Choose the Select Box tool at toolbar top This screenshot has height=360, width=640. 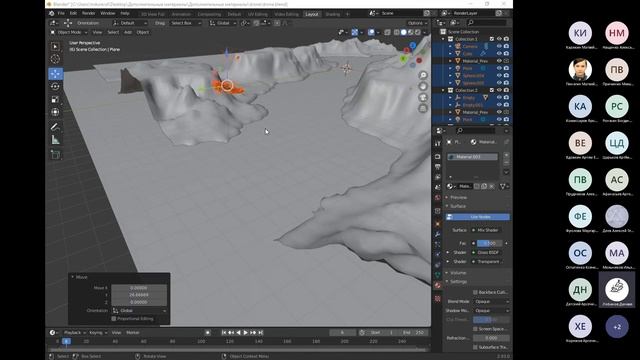56,46
